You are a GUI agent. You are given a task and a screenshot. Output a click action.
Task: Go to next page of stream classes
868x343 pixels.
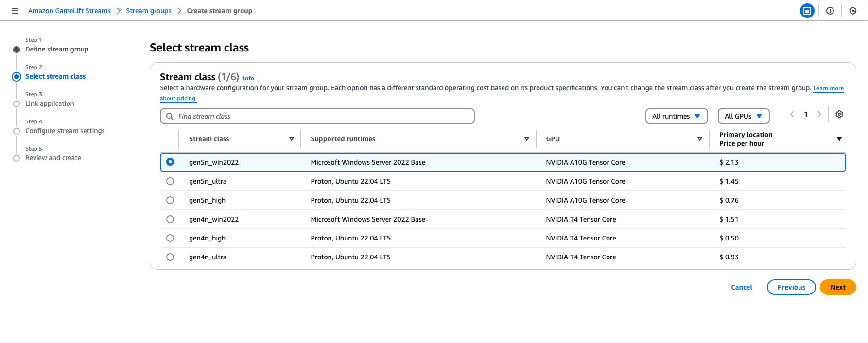point(819,114)
